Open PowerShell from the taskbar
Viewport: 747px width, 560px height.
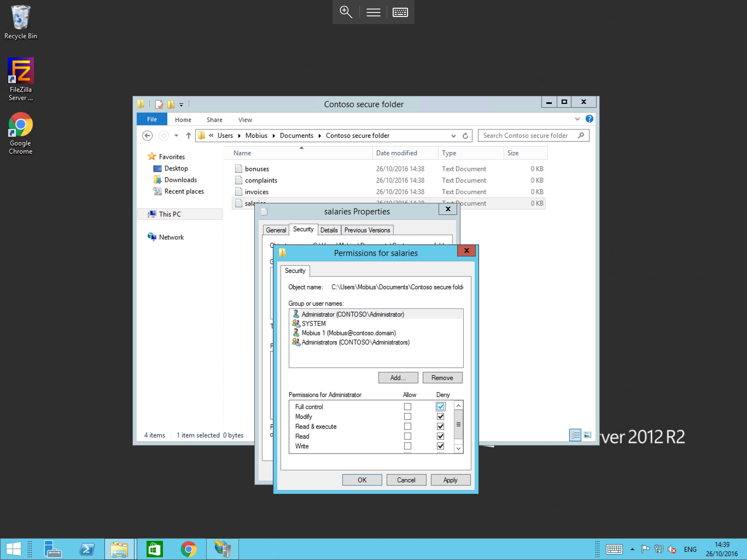coord(87,549)
